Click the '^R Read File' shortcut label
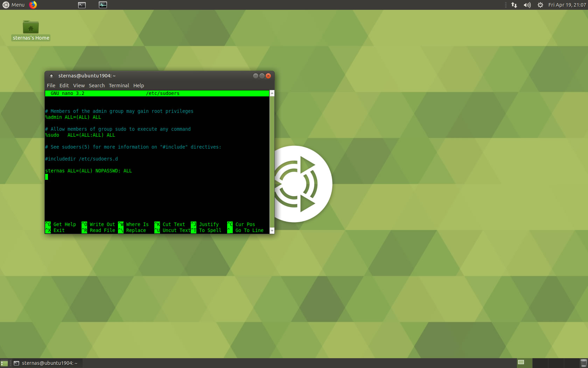Screen dimensions: 588x368 (x=98, y=231)
